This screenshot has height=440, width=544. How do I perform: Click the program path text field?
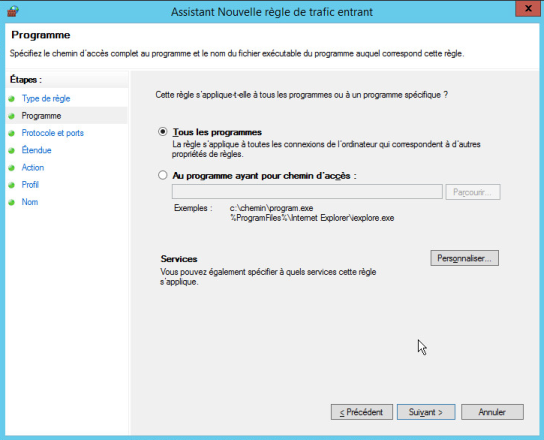(307, 192)
